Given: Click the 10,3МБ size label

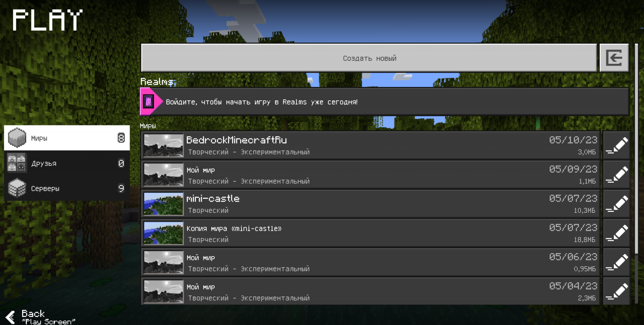Looking at the screenshot, I should tap(585, 211).
